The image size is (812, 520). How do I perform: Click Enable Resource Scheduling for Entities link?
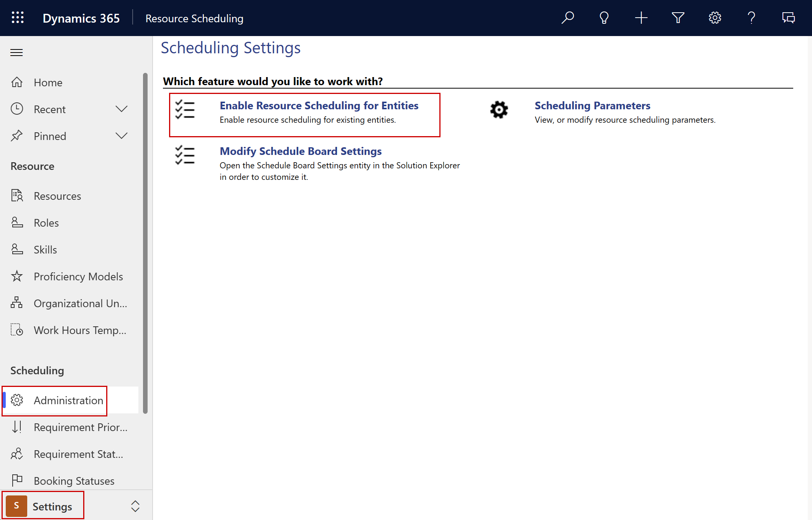(x=320, y=105)
